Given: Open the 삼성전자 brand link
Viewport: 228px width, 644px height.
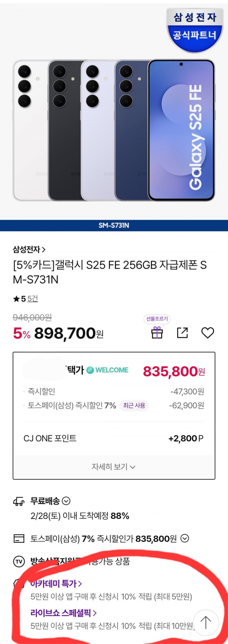Looking at the screenshot, I should coord(29,250).
